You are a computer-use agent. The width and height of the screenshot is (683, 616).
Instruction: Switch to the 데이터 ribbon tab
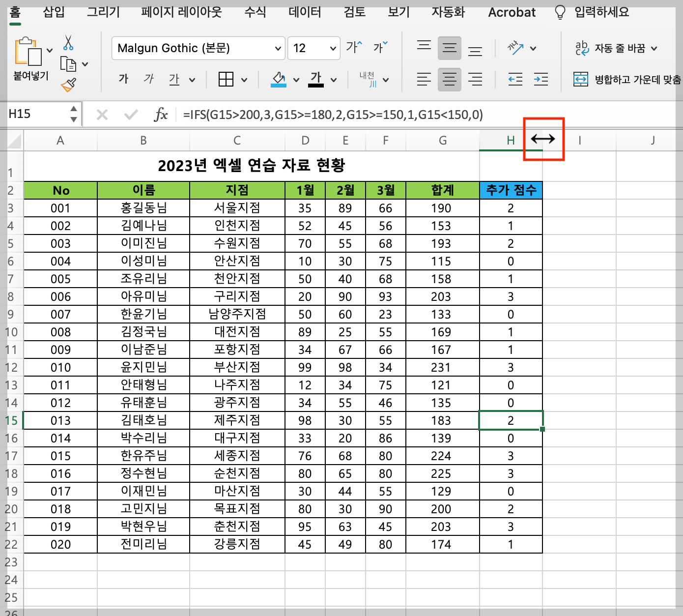coord(304,12)
